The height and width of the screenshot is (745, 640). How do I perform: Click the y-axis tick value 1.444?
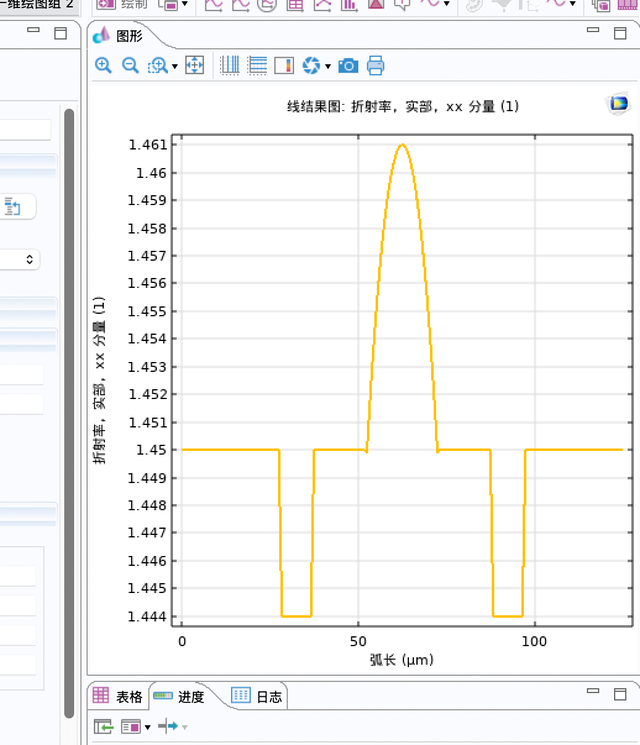(148, 617)
